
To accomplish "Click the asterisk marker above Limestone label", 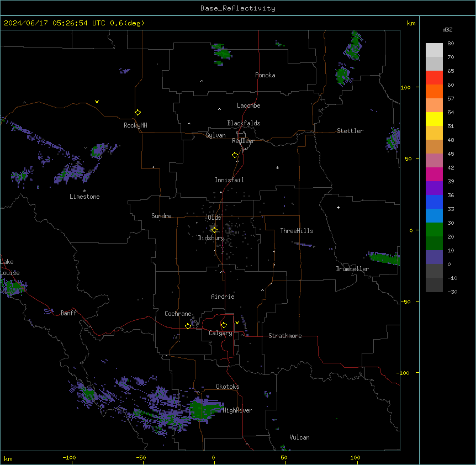I will 84,191.
